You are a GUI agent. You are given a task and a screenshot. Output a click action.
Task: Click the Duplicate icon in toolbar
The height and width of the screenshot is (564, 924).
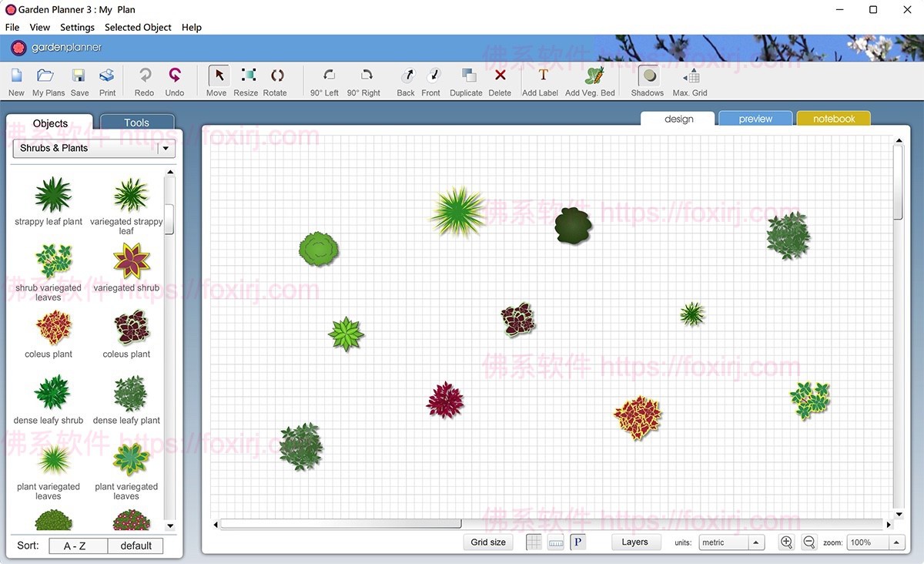tap(468, 76)
